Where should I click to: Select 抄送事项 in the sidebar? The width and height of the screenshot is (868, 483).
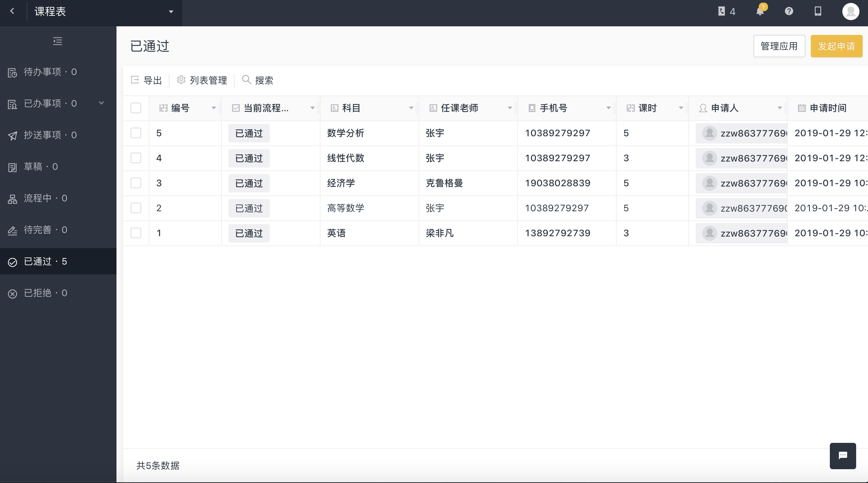click(x=58, y=135)
